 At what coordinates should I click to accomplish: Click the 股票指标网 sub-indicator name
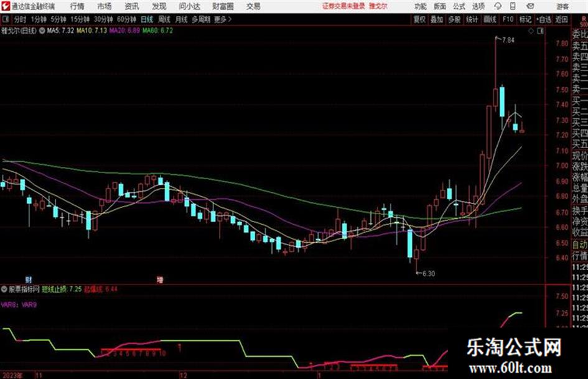(24, 289)
